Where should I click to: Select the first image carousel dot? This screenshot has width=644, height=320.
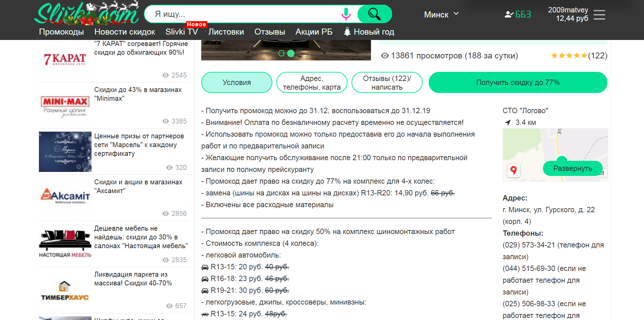(x=281, y=53)
